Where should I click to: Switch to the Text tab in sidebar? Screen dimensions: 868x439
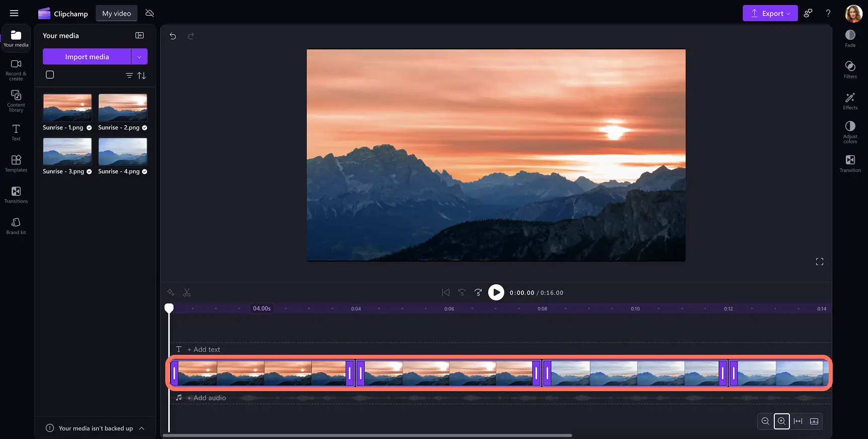pos(16,132)
